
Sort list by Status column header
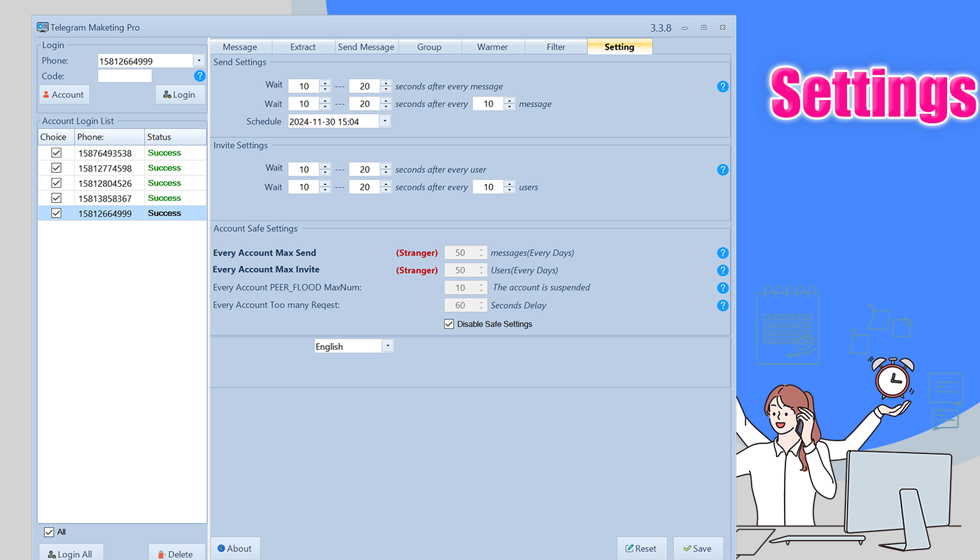pos(176,137)
